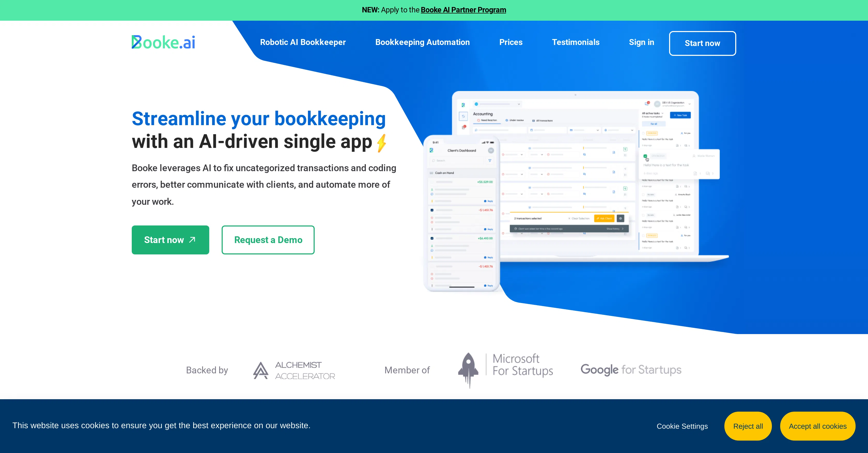Select the sync icon in the left sidebar

coord(464,116)
